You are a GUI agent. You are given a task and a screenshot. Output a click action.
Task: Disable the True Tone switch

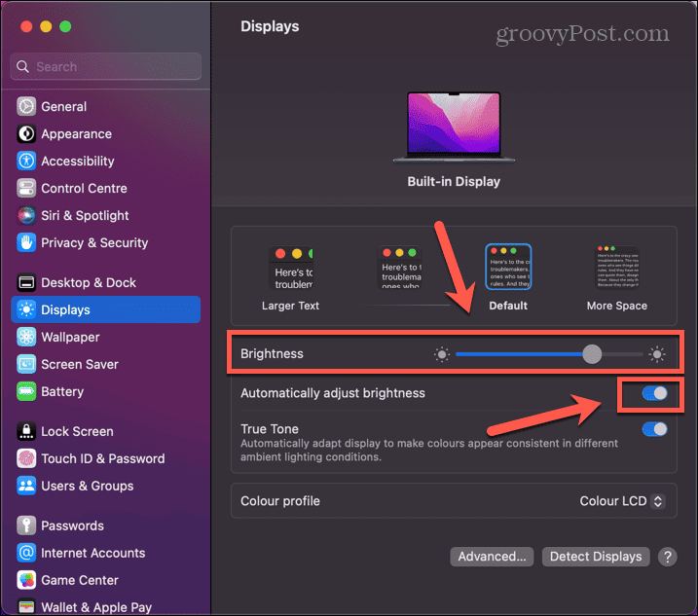[654, 429]
